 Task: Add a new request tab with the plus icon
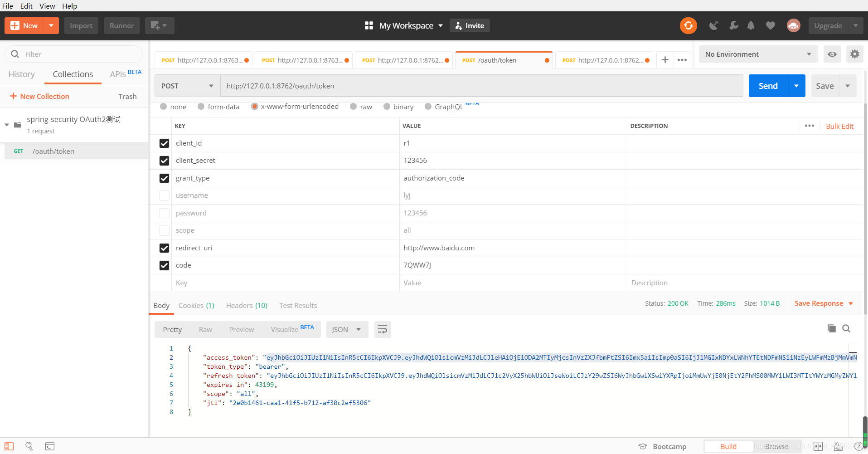point(665,60)
